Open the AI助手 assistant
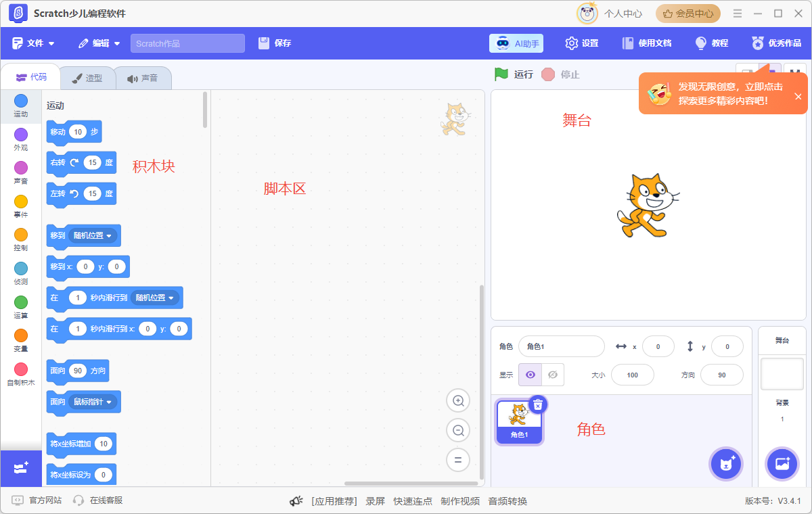Viewport: 812px width, 514px height. 516,43
